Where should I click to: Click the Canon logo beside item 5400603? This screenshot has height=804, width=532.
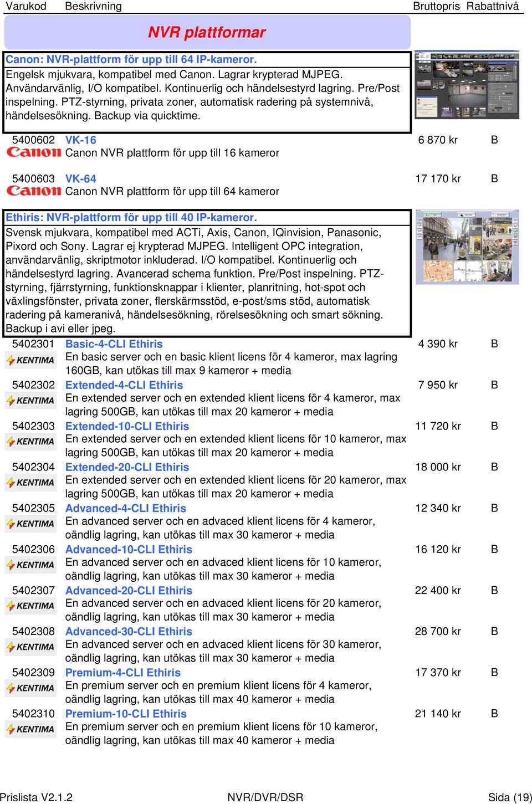tap(34, 191)
